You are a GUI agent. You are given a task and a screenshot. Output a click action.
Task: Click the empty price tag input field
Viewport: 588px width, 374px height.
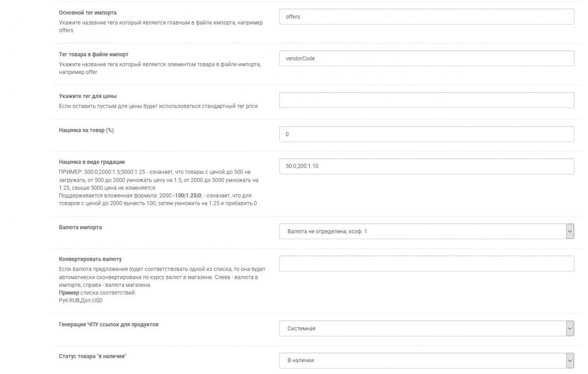(426, 100)
